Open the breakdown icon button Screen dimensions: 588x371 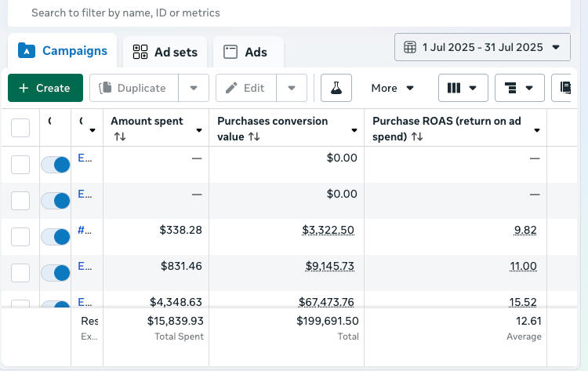point(520,88)
